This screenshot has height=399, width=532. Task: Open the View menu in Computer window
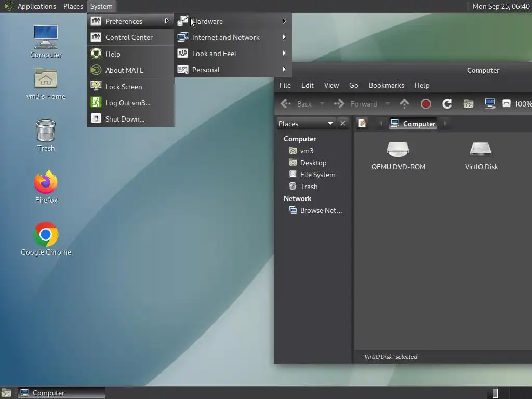tap(331, 85)
